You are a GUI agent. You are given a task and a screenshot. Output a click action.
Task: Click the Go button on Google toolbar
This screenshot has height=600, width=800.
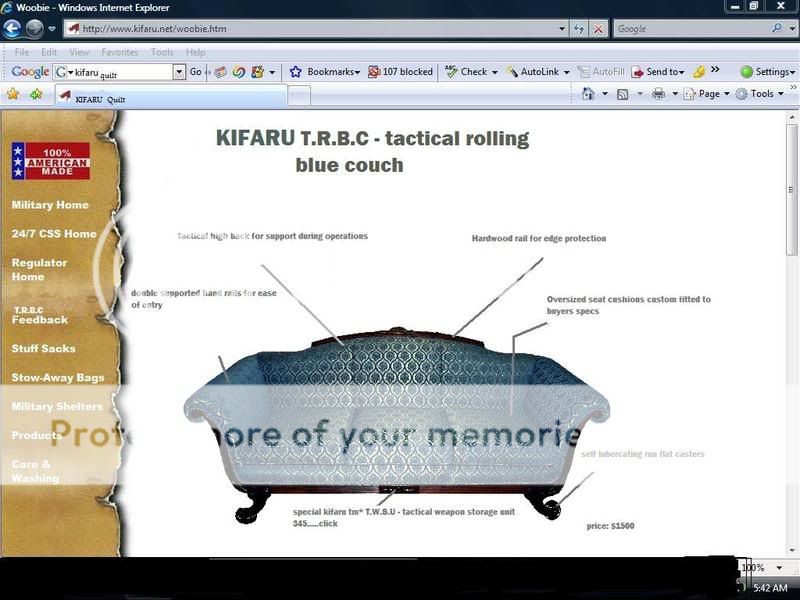point(196,72)
